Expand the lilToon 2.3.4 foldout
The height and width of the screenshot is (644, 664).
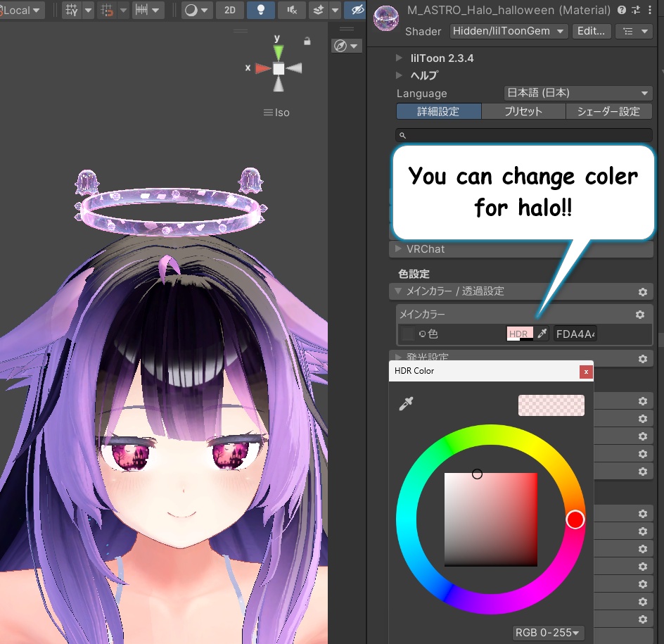click(x=399, y=58)
